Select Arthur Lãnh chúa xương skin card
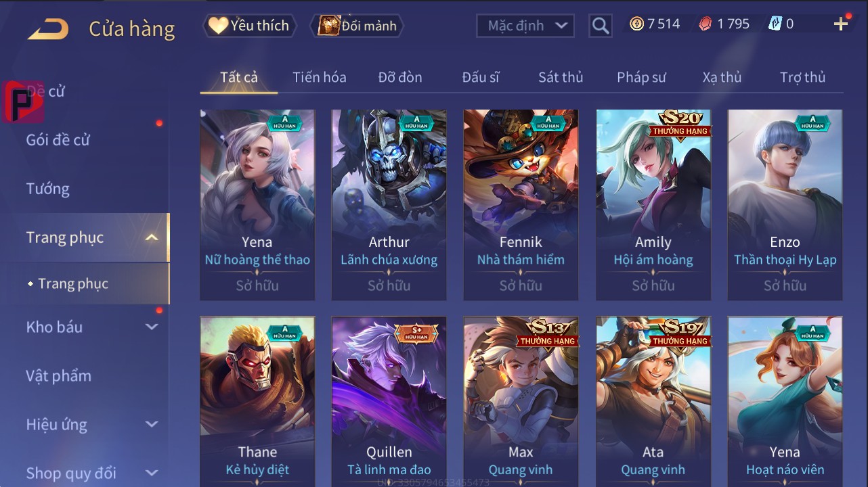Viewport: 868px width, 487px height. coord(389,205)
